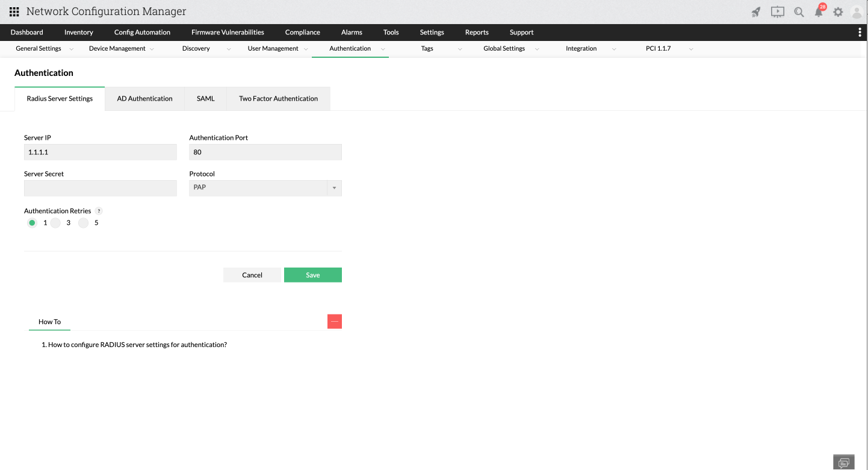Select the How To tab
This screenshot has height=470, width=868.
[x=50, y=322]
